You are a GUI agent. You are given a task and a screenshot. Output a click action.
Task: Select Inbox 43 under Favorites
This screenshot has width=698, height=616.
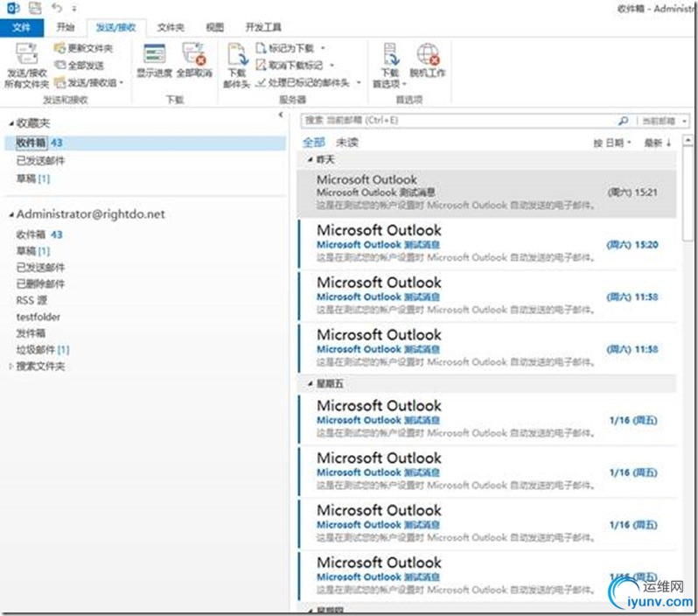pos(145,143)
